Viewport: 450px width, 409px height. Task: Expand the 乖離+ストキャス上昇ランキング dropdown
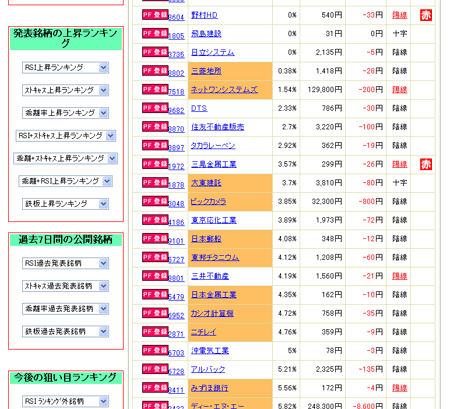pos(65,158)
